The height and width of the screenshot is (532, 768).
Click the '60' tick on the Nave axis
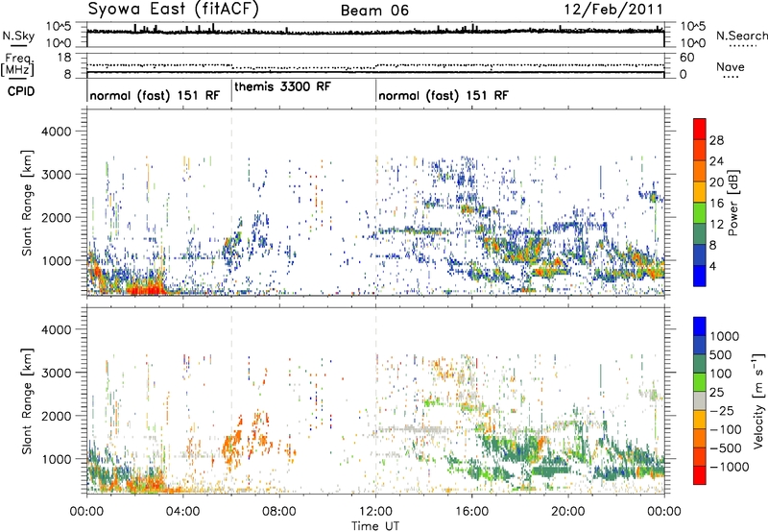tap(687, 58)
